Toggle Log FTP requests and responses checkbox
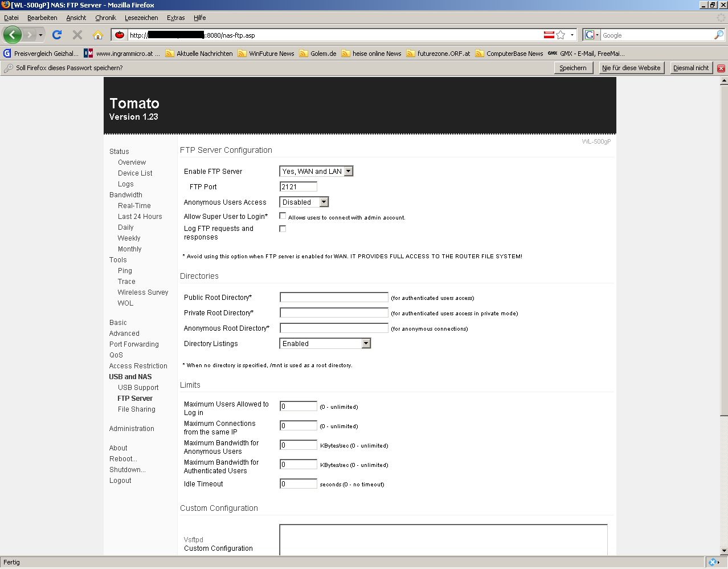 click(283, 229)
